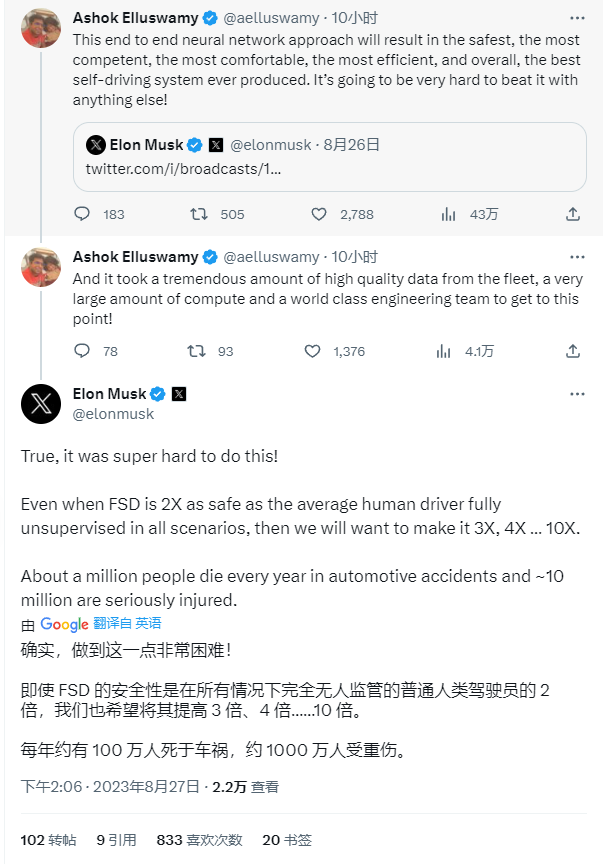View the 102 转帖 reposts list
Image resolution: width=603 pixels, height=864 pixels.
(48, 840)
